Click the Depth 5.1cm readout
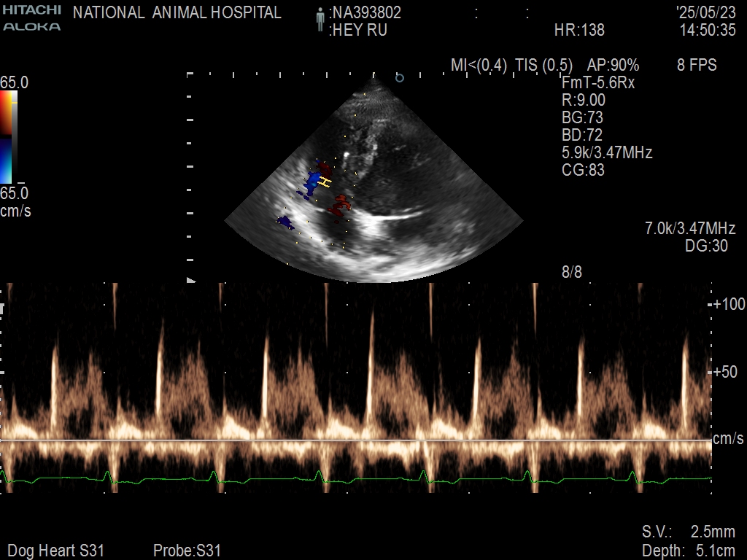The image size is (747, 560). 688,551
